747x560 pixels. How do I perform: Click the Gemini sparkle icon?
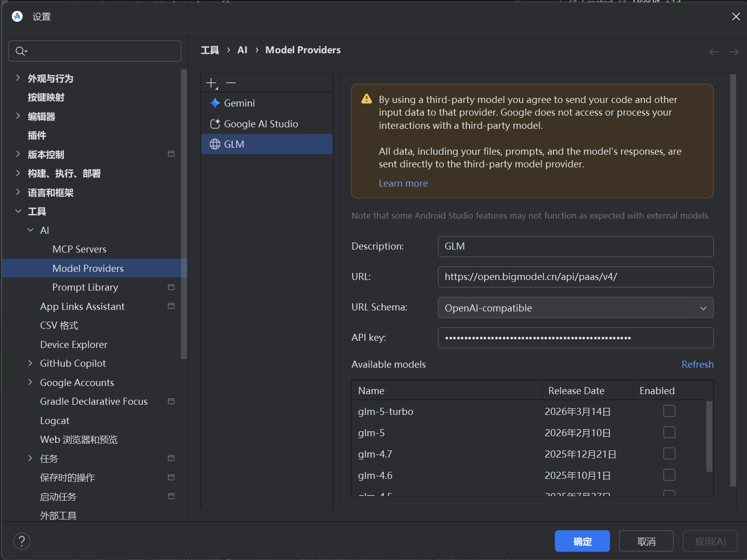point(215,103)
